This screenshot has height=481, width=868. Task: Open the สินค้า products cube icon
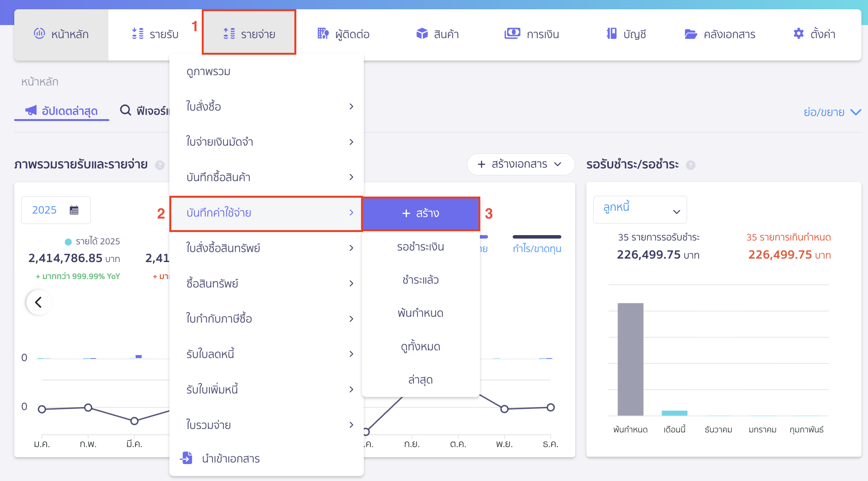422,34
